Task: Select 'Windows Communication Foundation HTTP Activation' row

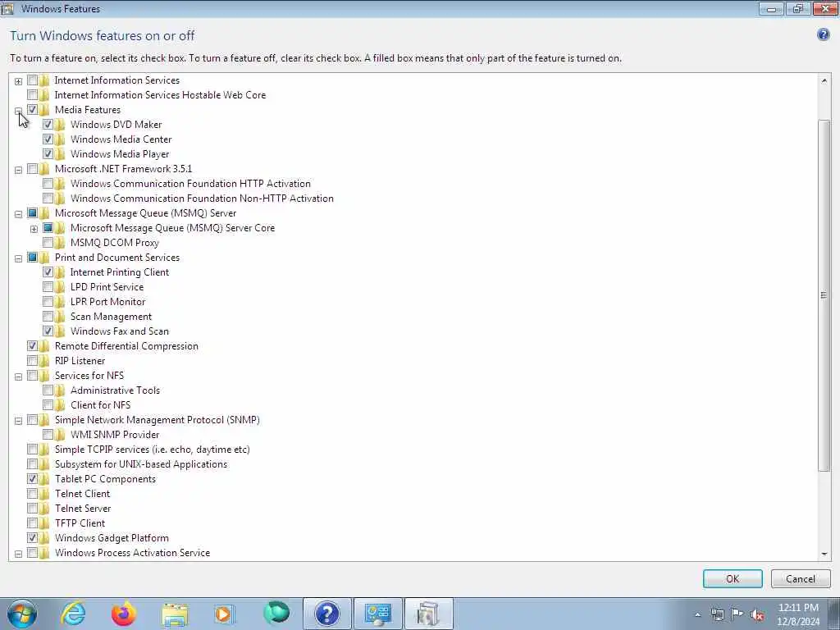Action: tap(190, 183)
